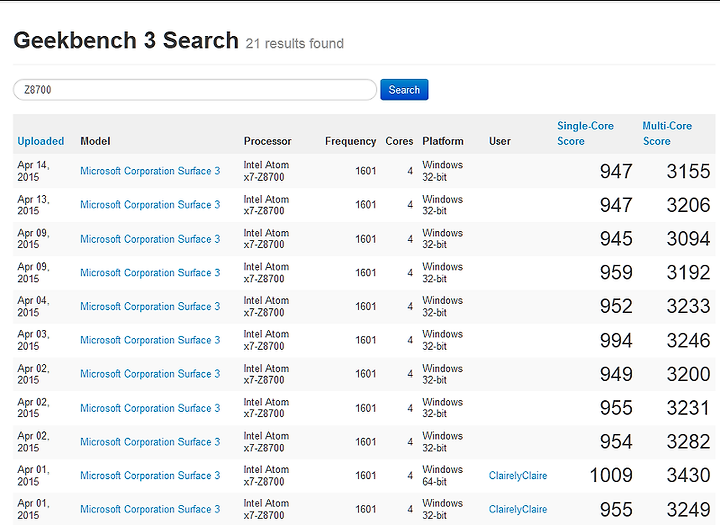Viewport: 720px width, 525px height.
Task: Click the Platform column header
Action: point(443,141)
